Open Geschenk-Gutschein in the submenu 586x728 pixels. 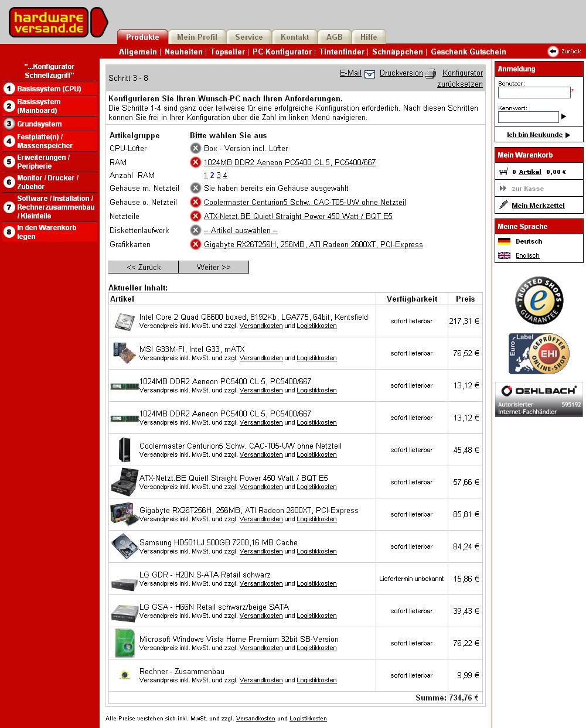468,52
